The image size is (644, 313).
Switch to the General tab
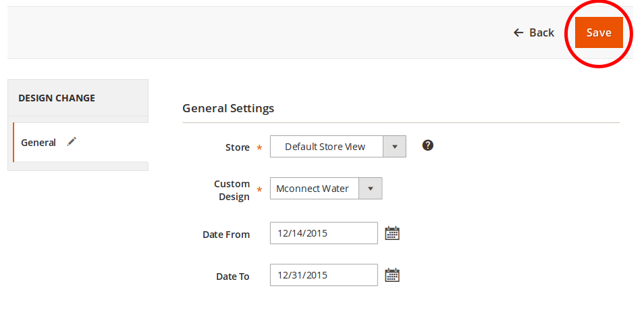pyautogui.click(x=38, y=143)
